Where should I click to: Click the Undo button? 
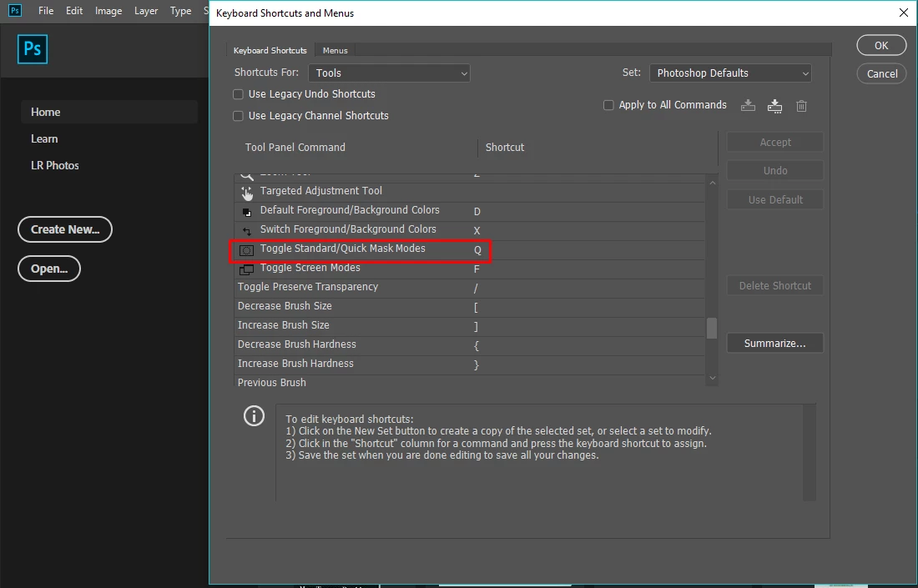[775, 171]
